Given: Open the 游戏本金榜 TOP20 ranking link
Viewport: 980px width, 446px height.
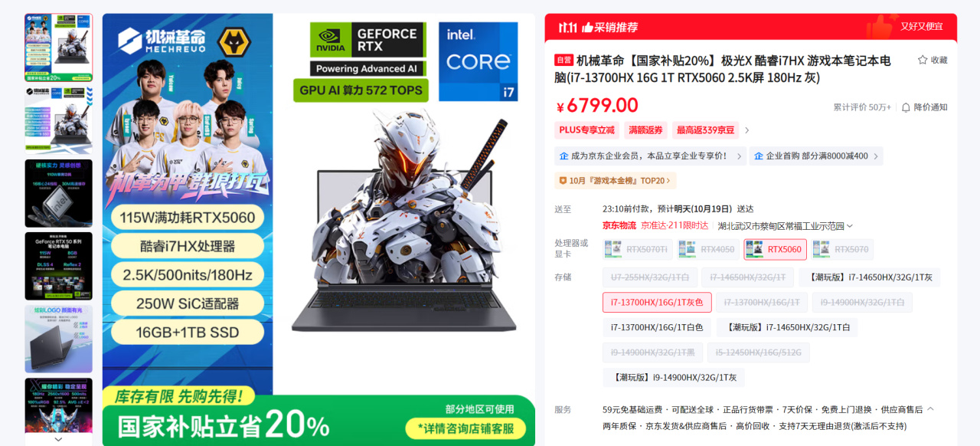Looking at the screenshot, I should click(x=616, y=181).
